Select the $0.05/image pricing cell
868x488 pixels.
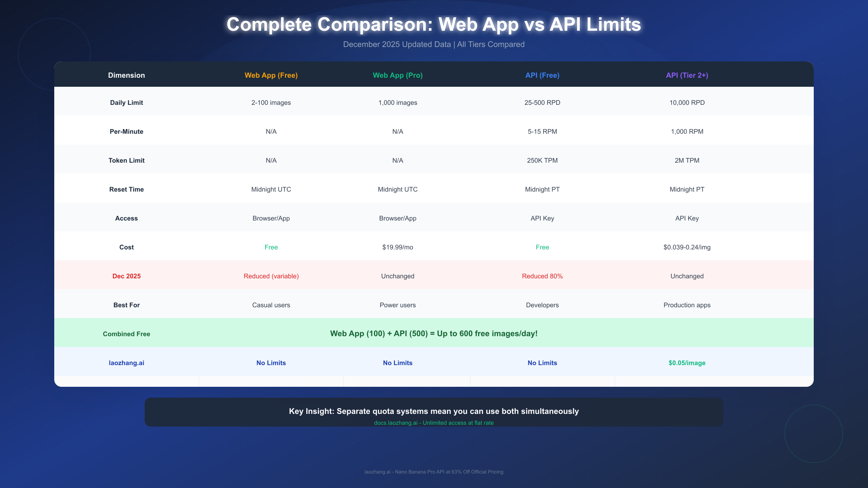pos(686,363)
